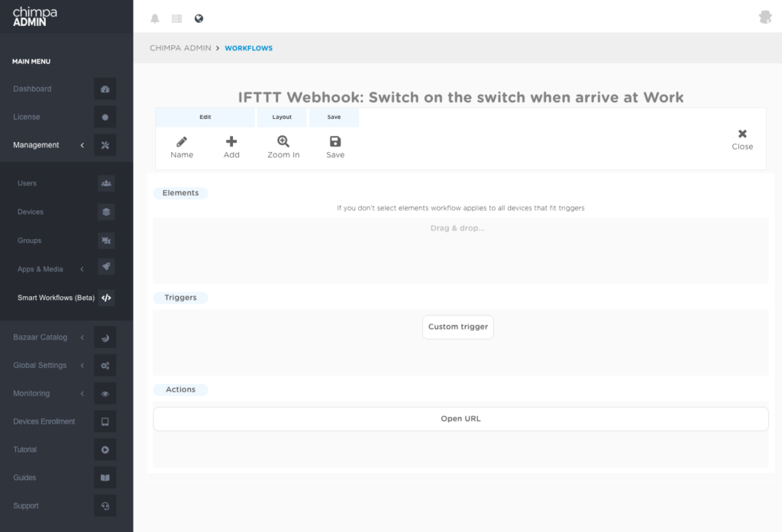Image resolution: width=782 pixels, height=532 pixels.
Task: Open the server list icon in top bar
Action: tap(176, 18)
